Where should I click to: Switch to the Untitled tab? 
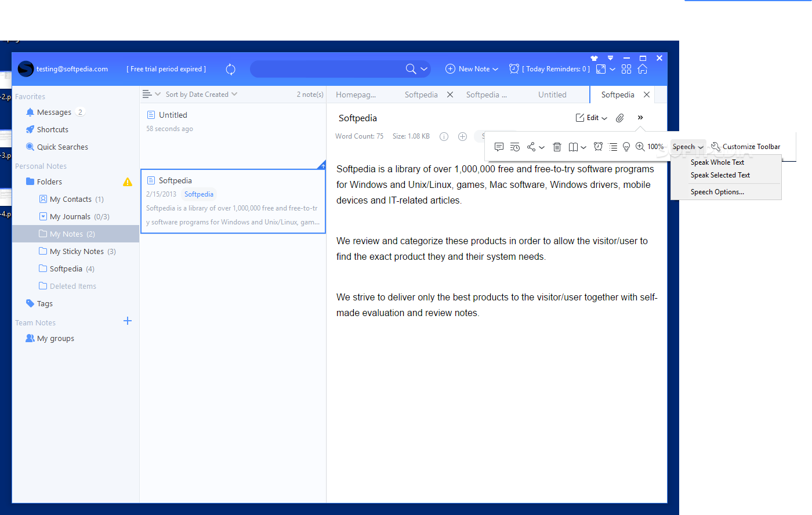point(552,95)
